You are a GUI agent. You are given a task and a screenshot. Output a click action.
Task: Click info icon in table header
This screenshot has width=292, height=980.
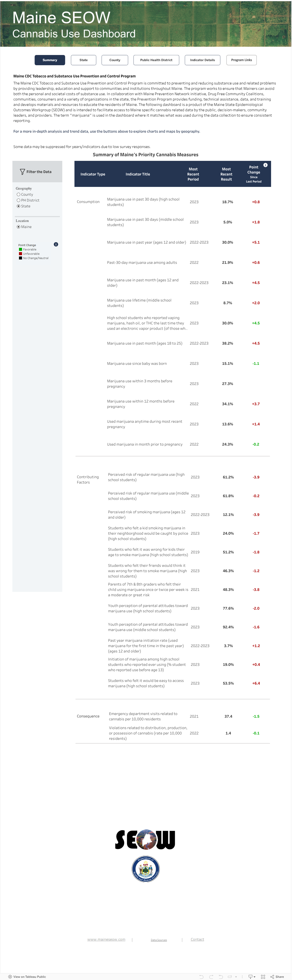265,165
